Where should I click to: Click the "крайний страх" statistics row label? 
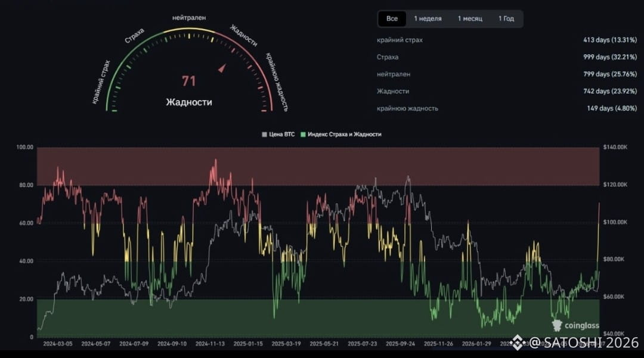[400, 40]
